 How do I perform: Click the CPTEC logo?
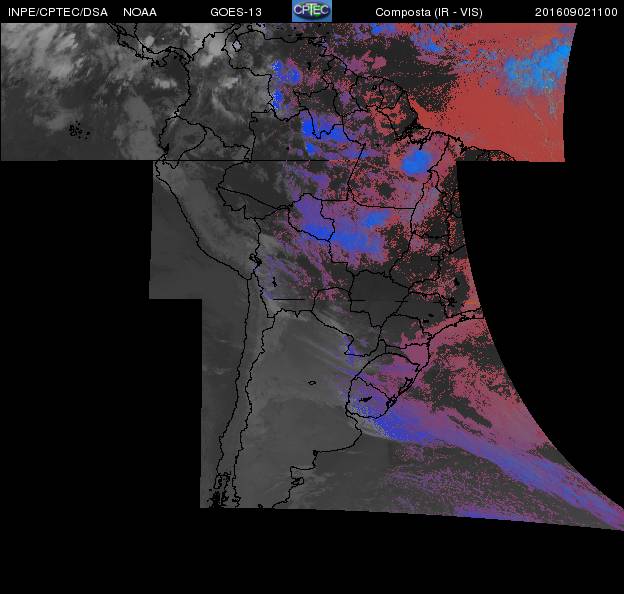click(x=312, y=11)
